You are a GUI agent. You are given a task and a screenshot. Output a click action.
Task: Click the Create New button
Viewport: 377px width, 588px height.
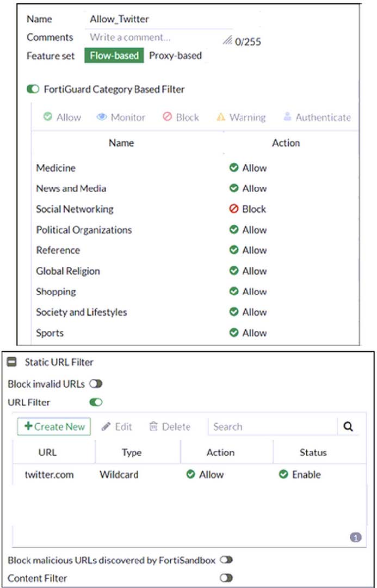point(54,427)
